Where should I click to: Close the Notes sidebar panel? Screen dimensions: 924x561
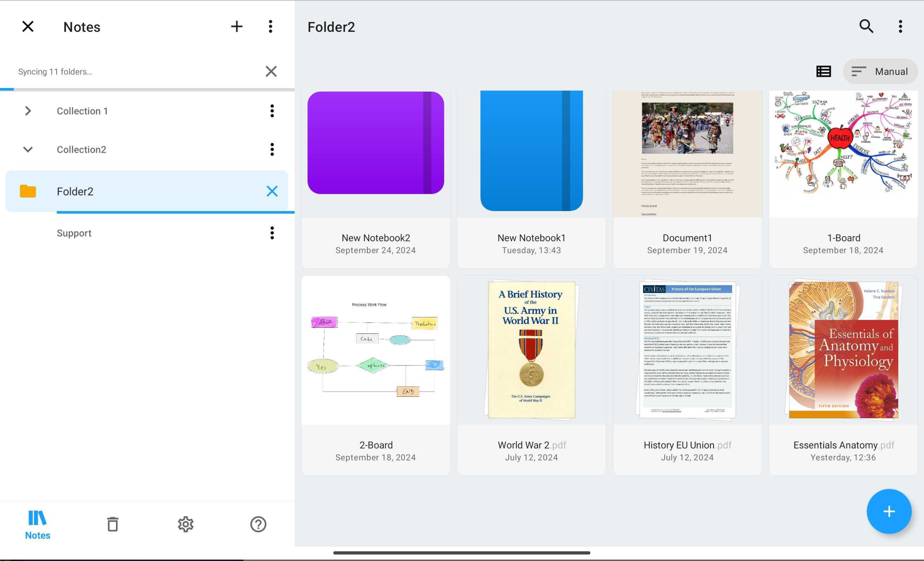28,26
